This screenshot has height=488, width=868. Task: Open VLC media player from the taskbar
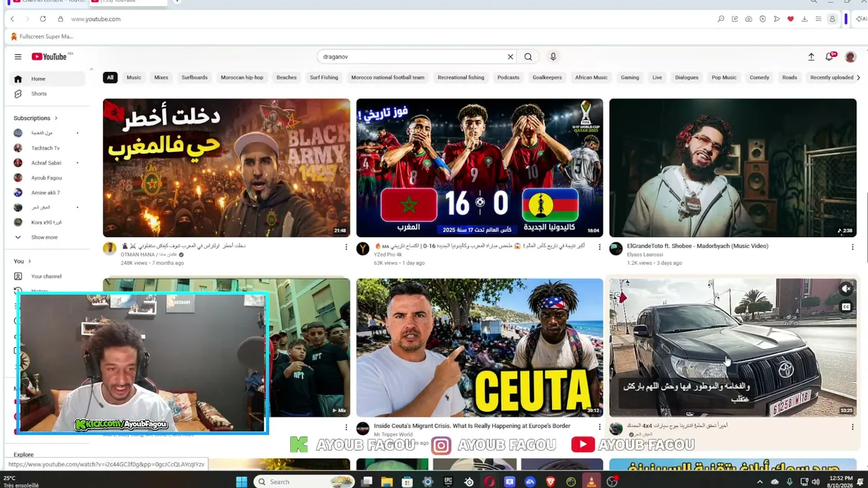click(x=591, y=482)
